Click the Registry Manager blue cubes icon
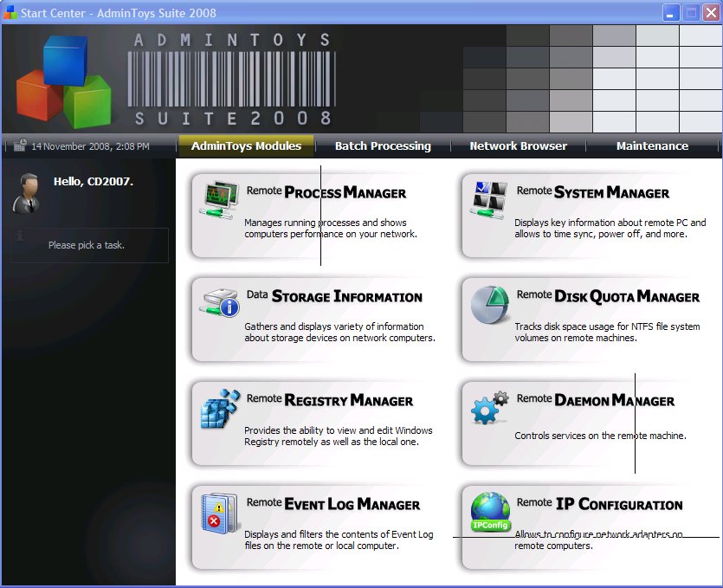The height and width of the screenshot is (588, 723). coord(221,409)
